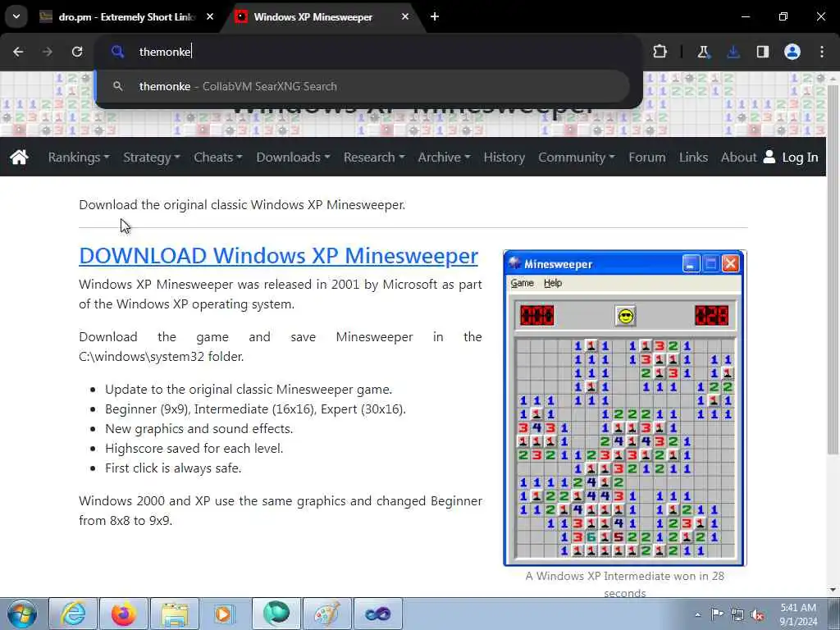The image size is (840, 630).
Task: Expand the Strategy dropdown menu
Action: [x=152, y=157]
